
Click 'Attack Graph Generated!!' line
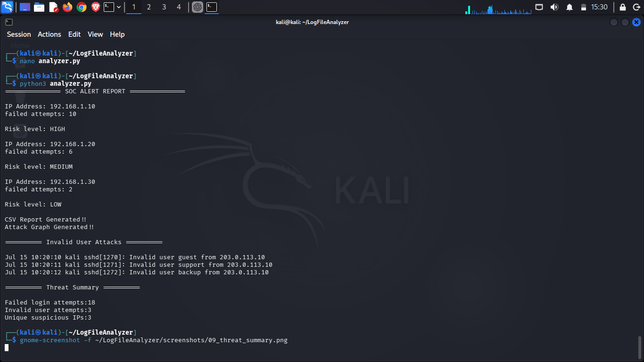click(x=50, y=227)
